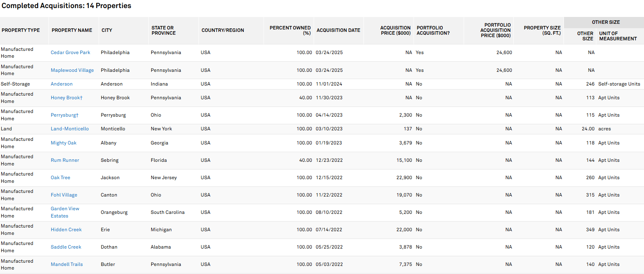Click the OTHER SIZE group header

click(606, 22)
